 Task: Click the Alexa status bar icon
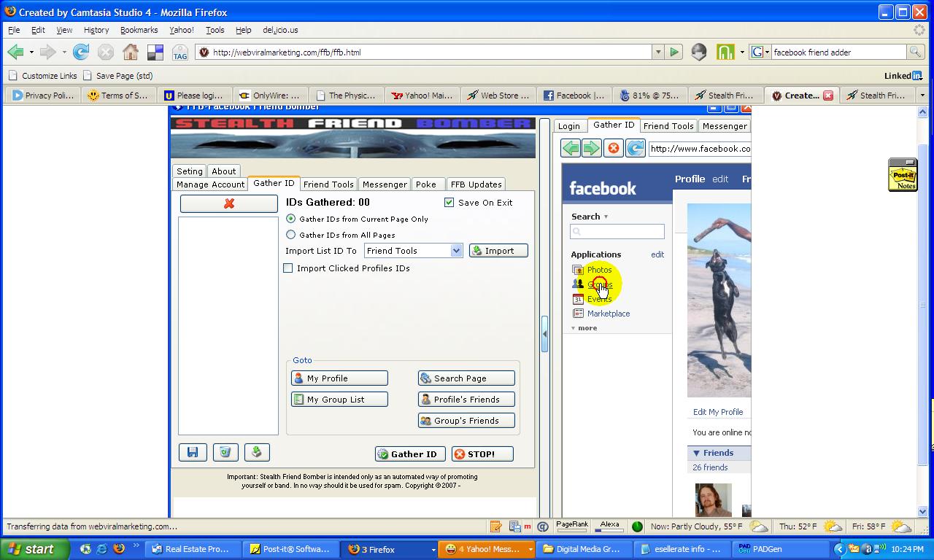pos(609,526)
